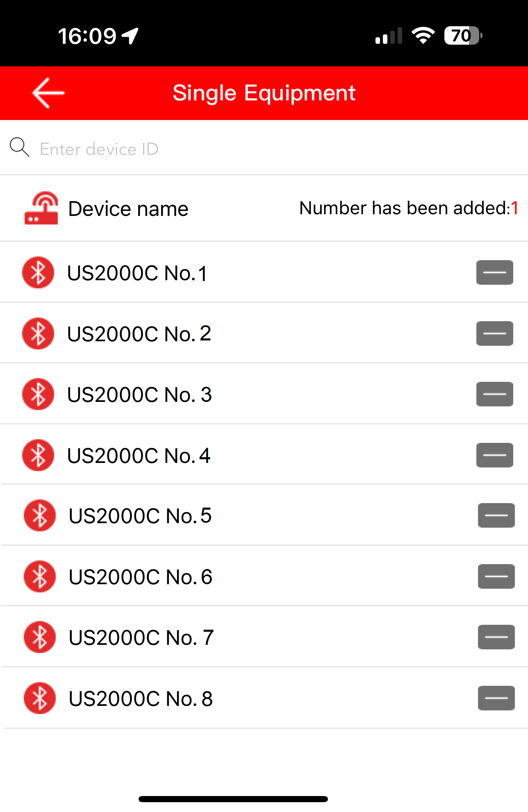Image resolution: width=528 pixels, height=812 pixels.
Task: Remove US2000C No.2 with minus button
Action: click(x=494, y=333)
